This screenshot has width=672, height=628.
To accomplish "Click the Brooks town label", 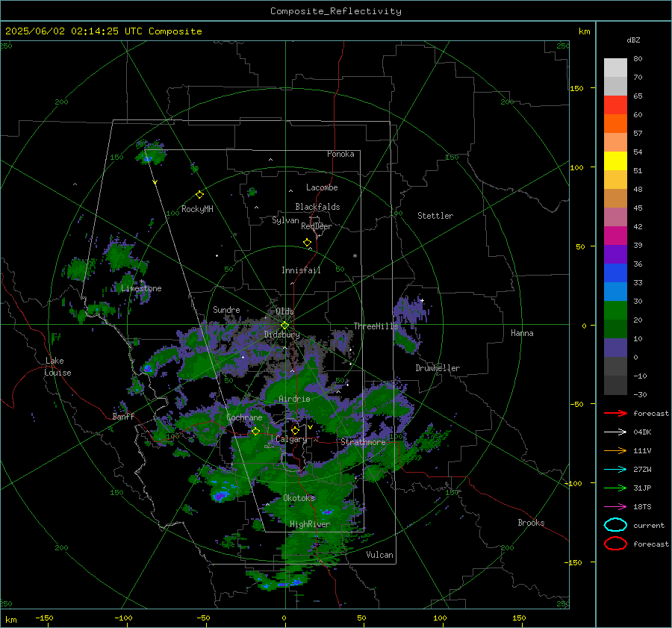I will coord(531,523).
